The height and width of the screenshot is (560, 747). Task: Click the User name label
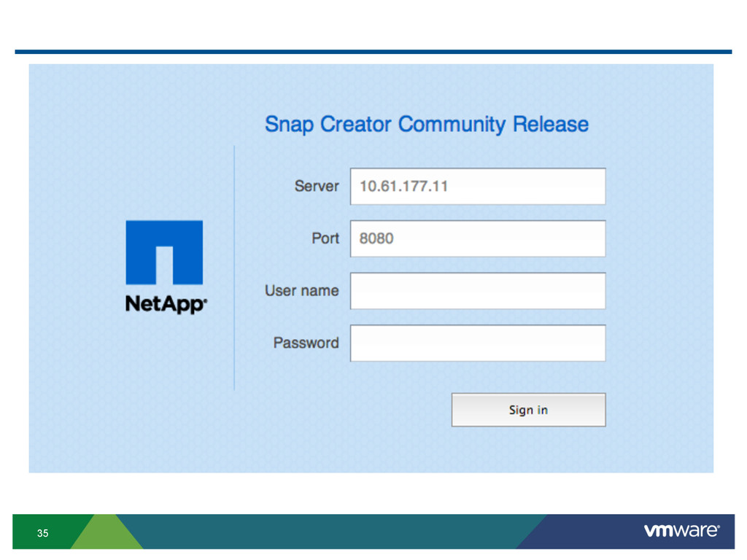[302, 290]
